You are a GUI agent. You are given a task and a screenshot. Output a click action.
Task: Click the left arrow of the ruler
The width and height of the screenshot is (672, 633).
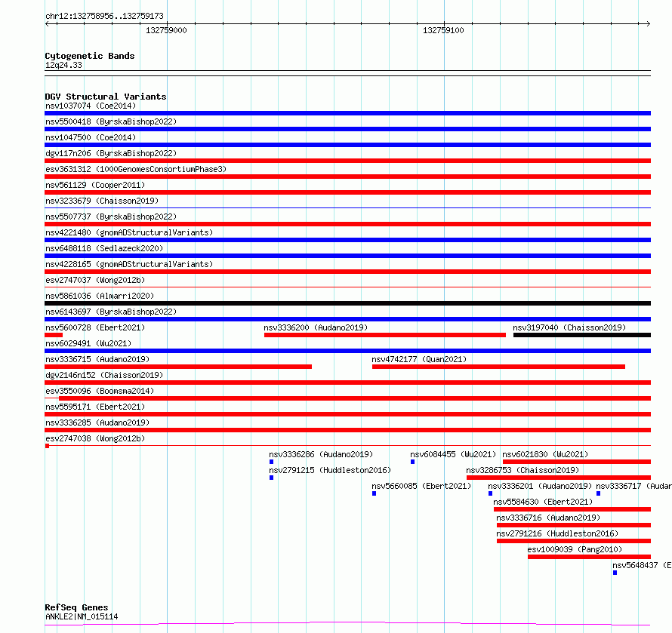tap(47, 24)
